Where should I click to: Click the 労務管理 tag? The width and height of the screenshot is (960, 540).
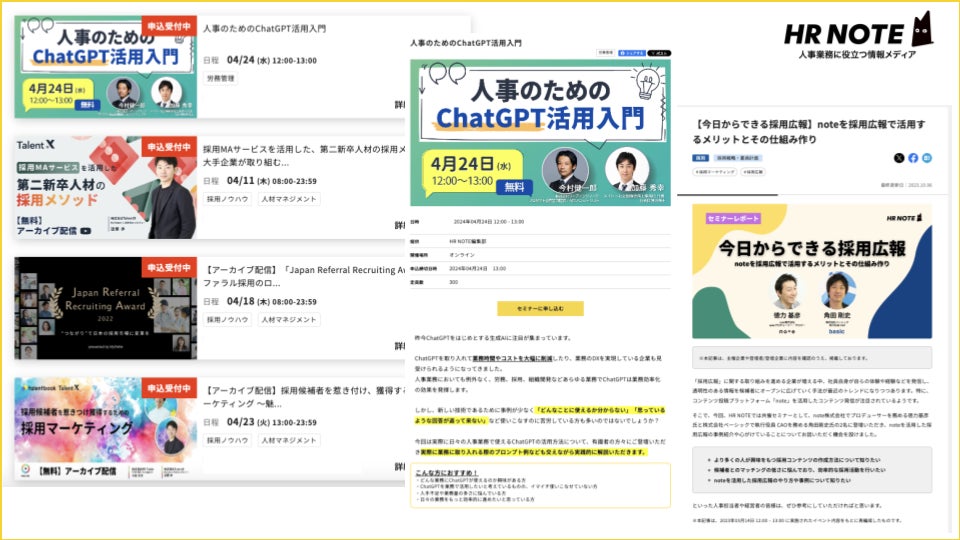tap(220, 78)
